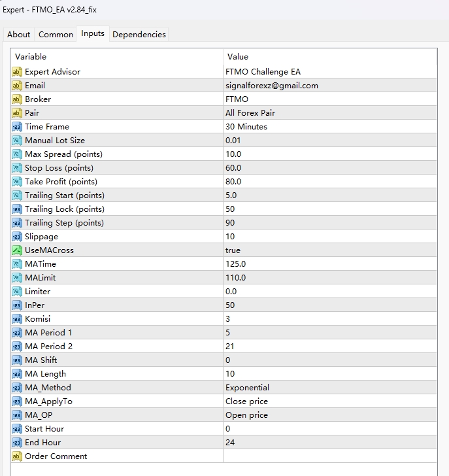Viewport: 449px width, 476px height.
Task: Open the About tab
Action: pyautogui.click(x=19, y=34)
